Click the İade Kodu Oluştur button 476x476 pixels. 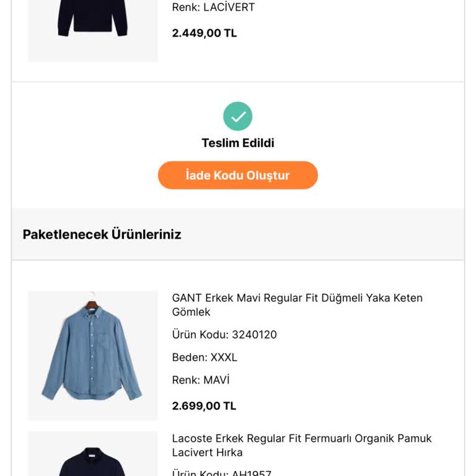click(x=238, y=175)
